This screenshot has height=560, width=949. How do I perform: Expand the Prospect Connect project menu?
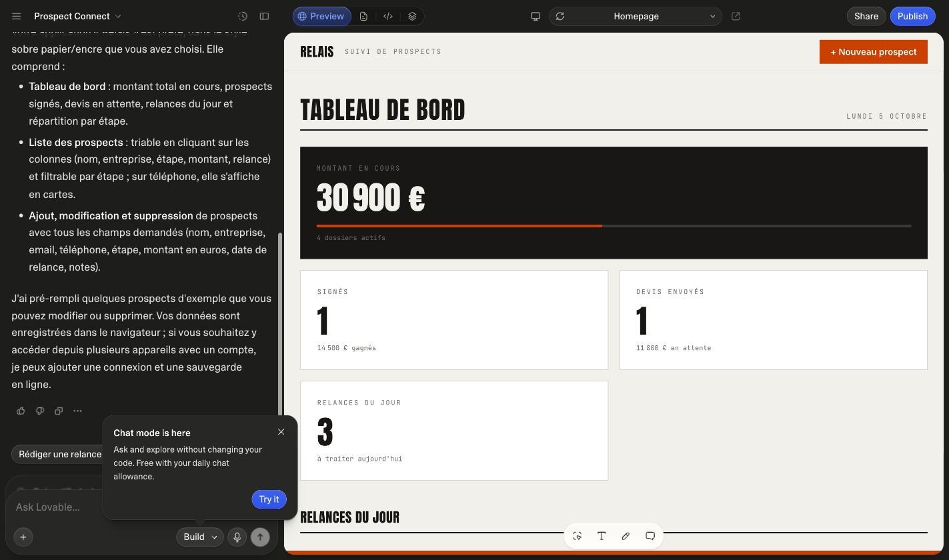(x=78, y=16)
